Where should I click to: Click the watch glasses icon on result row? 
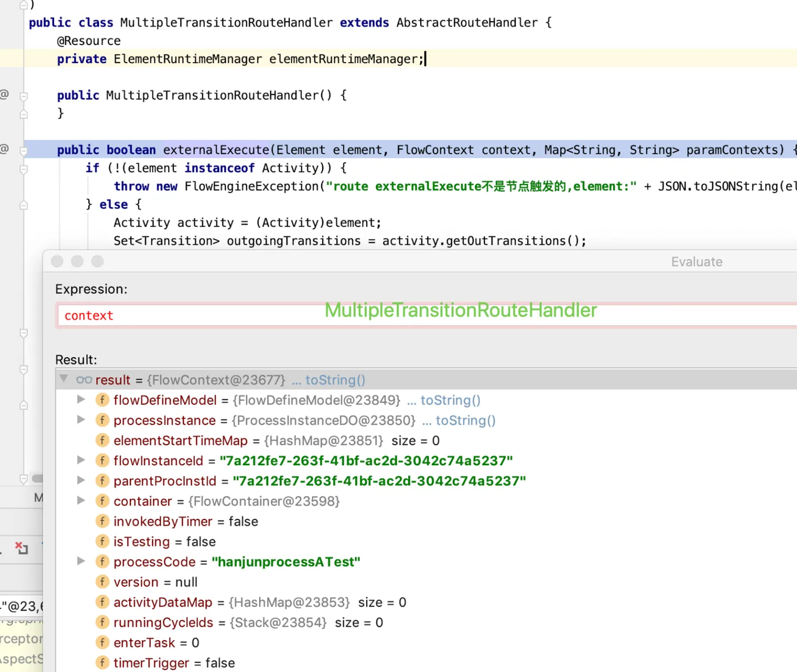(84, 380)
